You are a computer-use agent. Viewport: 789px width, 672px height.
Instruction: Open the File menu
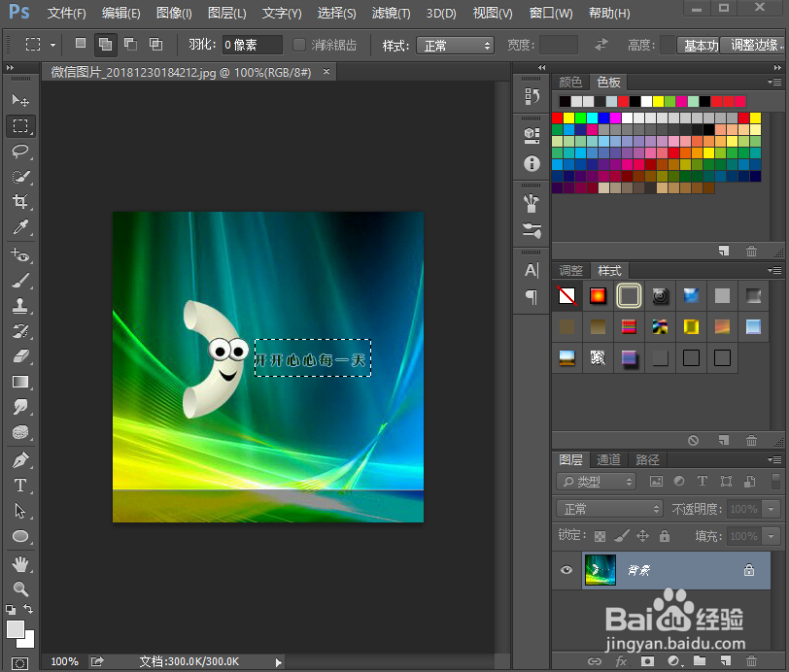tap(66, 13)
